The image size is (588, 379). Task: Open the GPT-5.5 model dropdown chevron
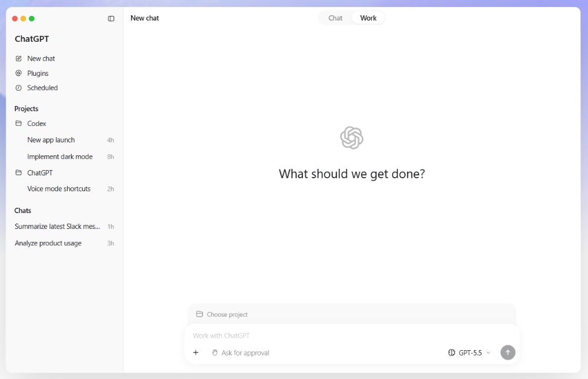488,353
